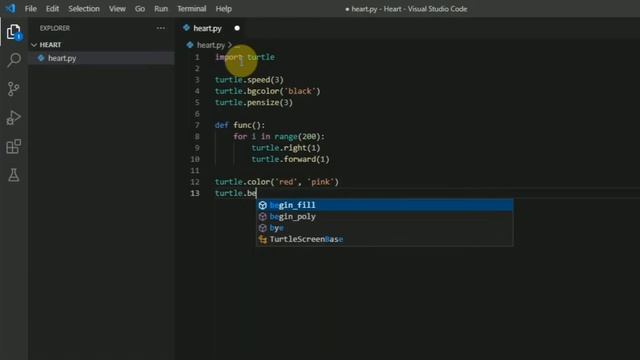Click the Python icon in breadcrumb
Viewport: 640px width, 360px height.
(190, 45)
